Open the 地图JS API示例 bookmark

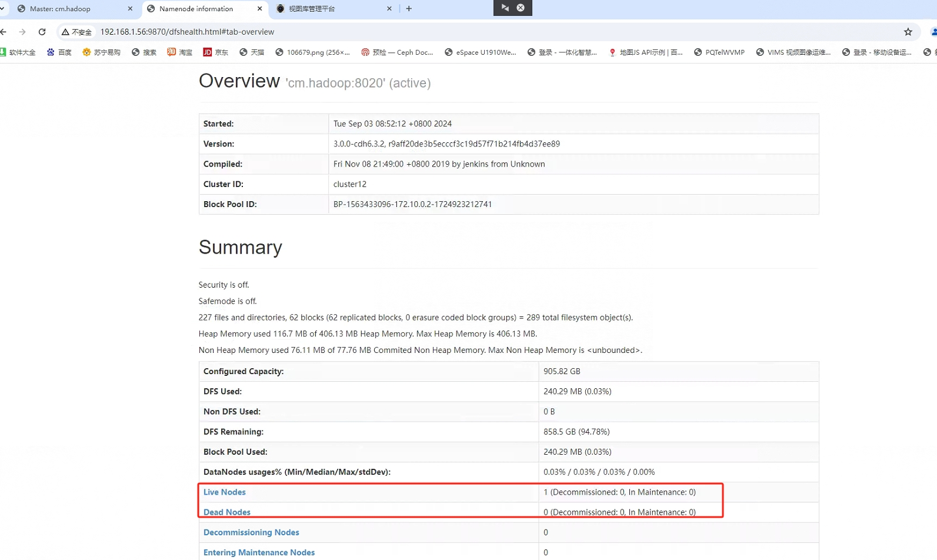click(x=646, y=52)
